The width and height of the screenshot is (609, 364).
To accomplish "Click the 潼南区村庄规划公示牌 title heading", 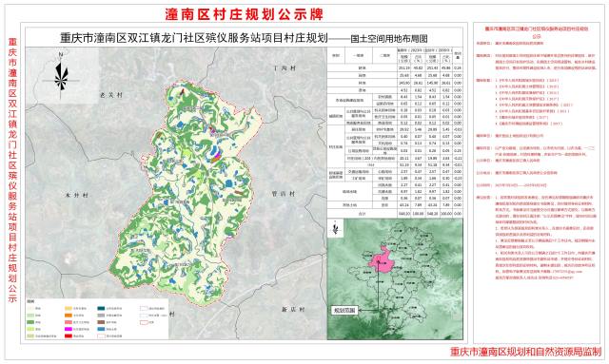I will pos(245,14).
